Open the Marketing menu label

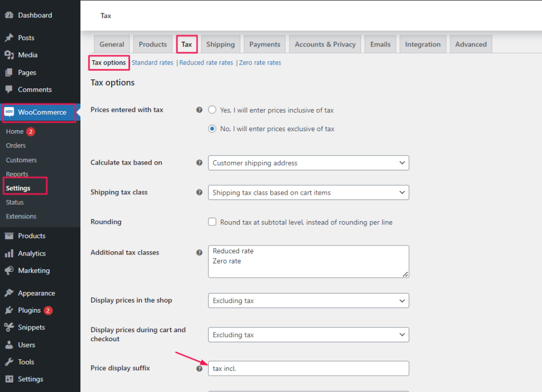(x=34, y=270)
